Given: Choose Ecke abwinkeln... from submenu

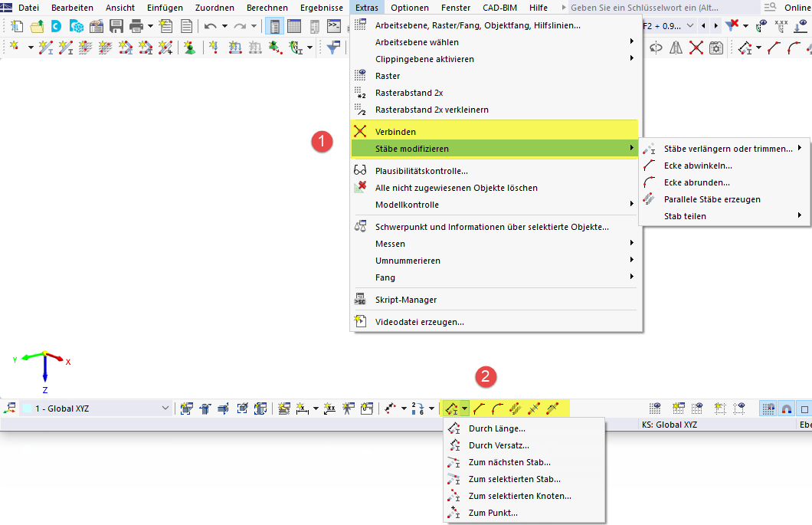Looking at the screenshot, I should (x=724, y=166).
